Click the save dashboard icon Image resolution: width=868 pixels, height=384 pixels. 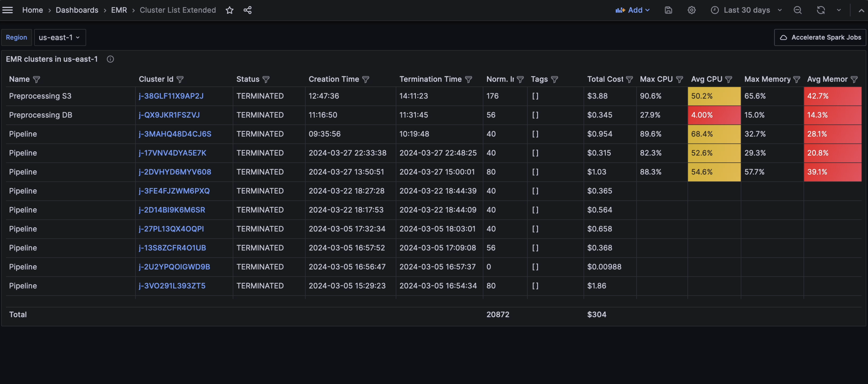[x=668, y=10]
